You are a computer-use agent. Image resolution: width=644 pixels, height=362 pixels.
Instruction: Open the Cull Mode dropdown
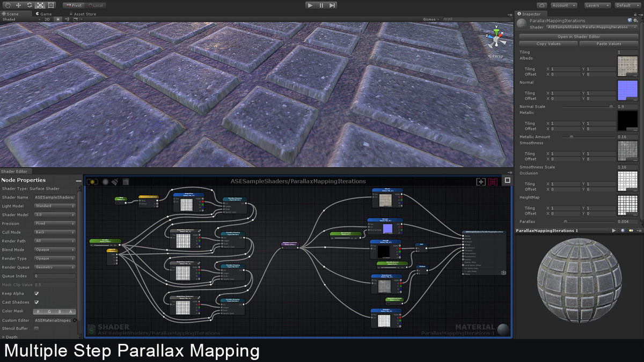point(55,232)
